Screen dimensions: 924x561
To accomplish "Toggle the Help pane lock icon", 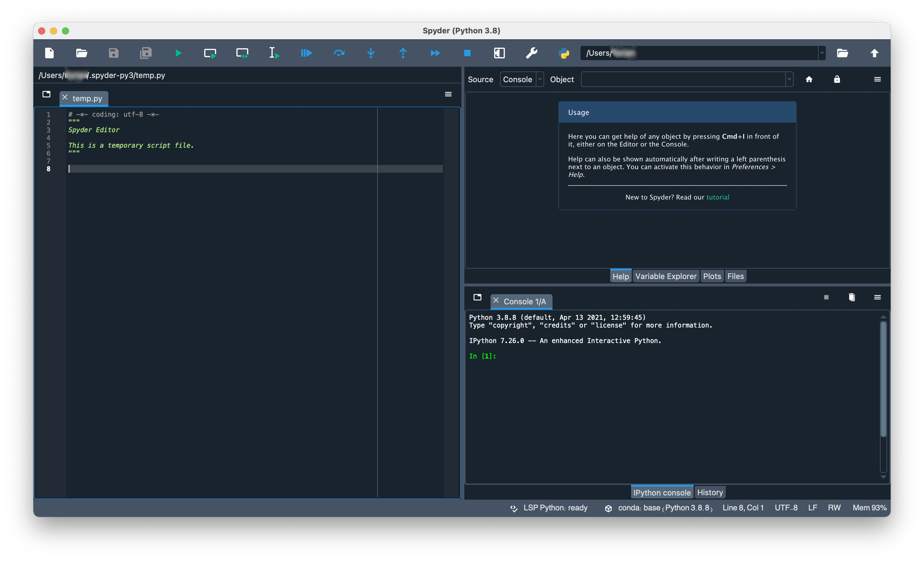I will 836,79.
